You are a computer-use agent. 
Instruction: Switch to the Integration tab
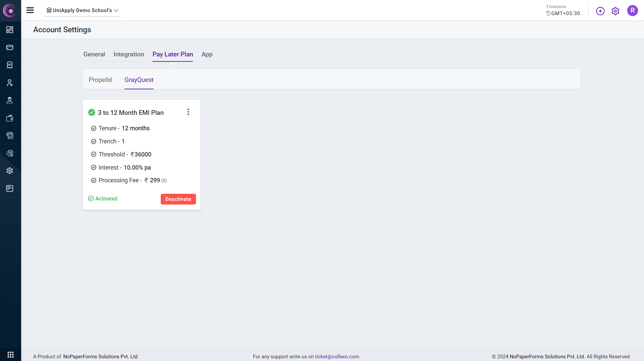coord(129,54)
